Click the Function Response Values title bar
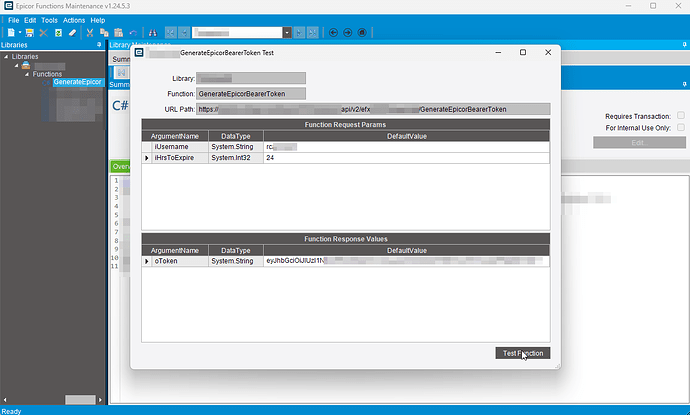This screenshot has width=690, height=415. coord(345,239)
